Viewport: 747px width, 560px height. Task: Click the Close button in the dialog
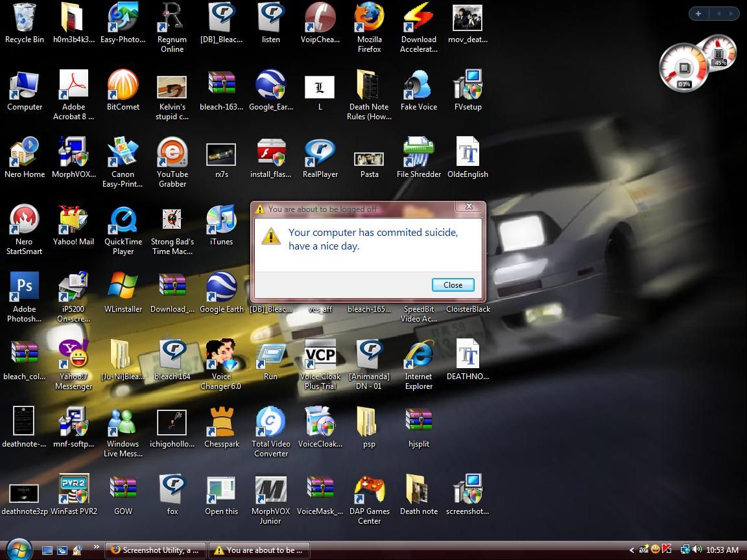pos(453,285)
